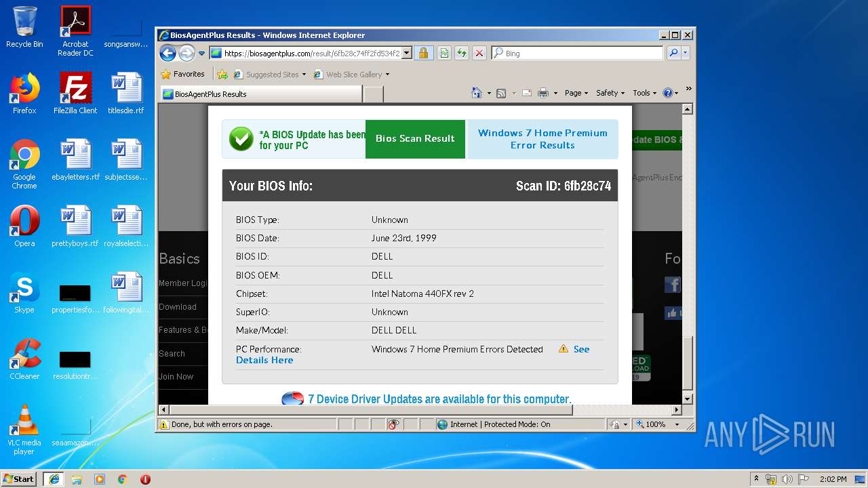This screenshot has width=868, height=488.
Task: Click the horizontal scrollbar track thumb
Action: coord(371,410)
